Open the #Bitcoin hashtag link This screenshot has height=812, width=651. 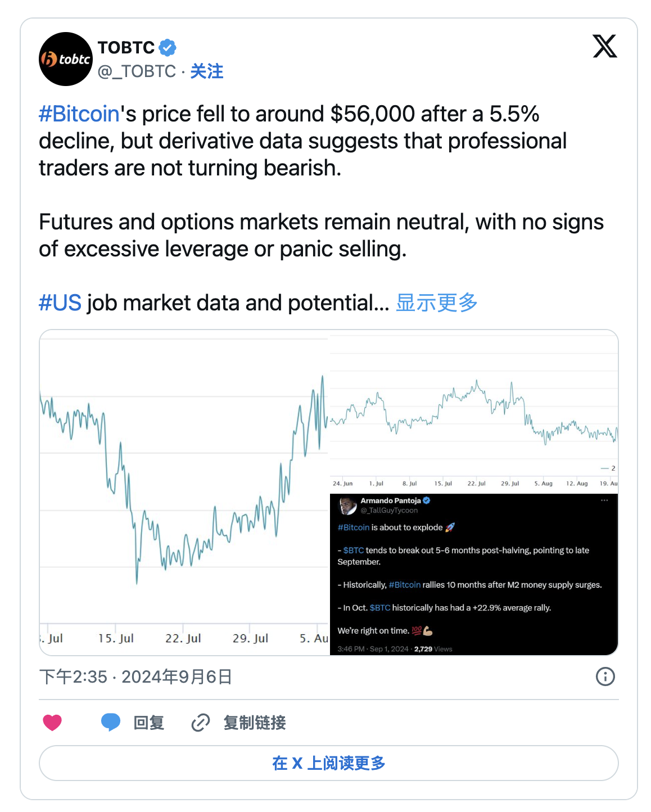(79, 114)
